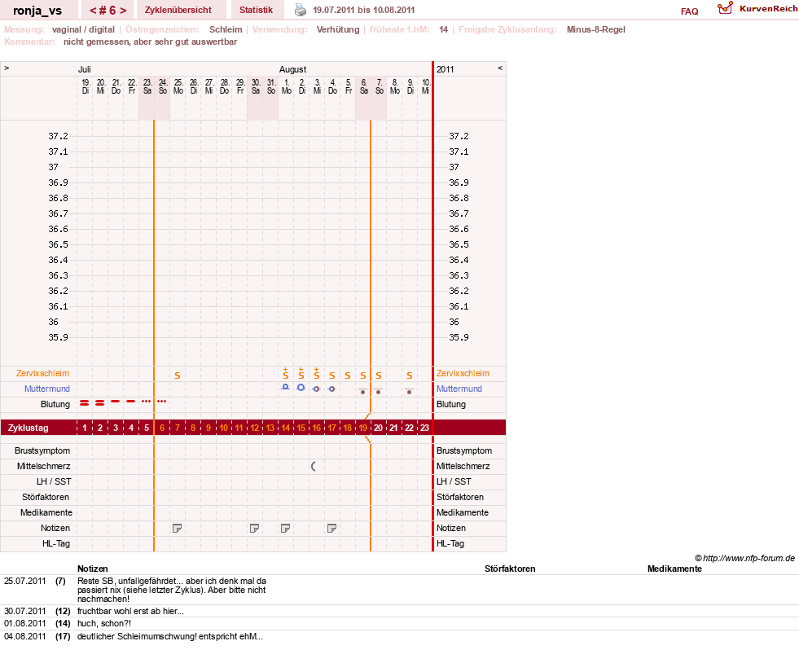799x672 pixels.
Task: Click the < arrow beside the 2011 label
Action: 500,68
